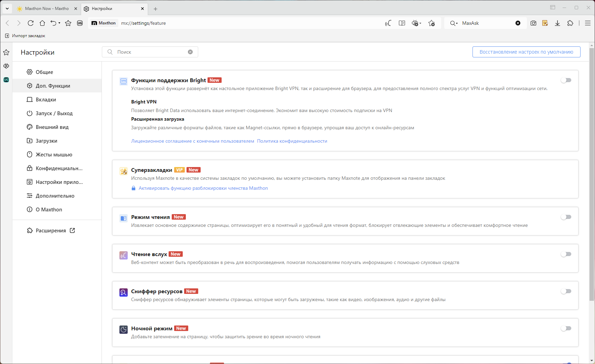Click the Чтение вслух feature icon
This screenshot has width=595, height=364.
pyautogui.click(x=124, y=255)
